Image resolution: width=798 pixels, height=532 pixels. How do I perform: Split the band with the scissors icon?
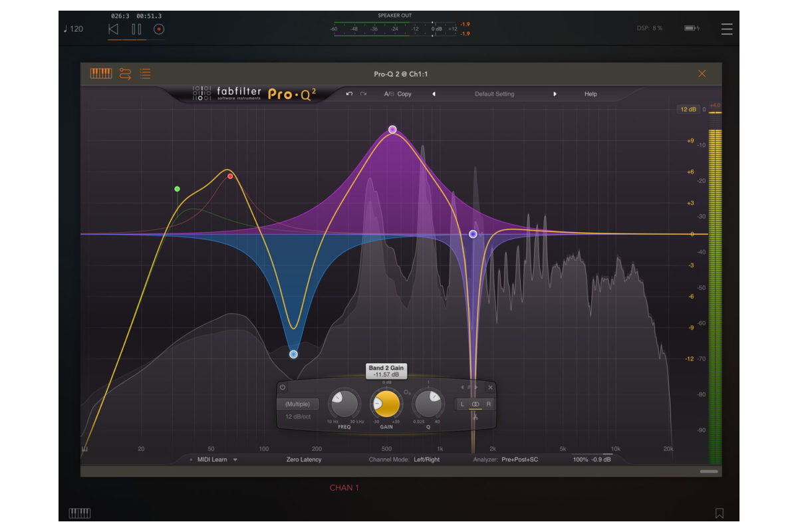pos(475,417)
